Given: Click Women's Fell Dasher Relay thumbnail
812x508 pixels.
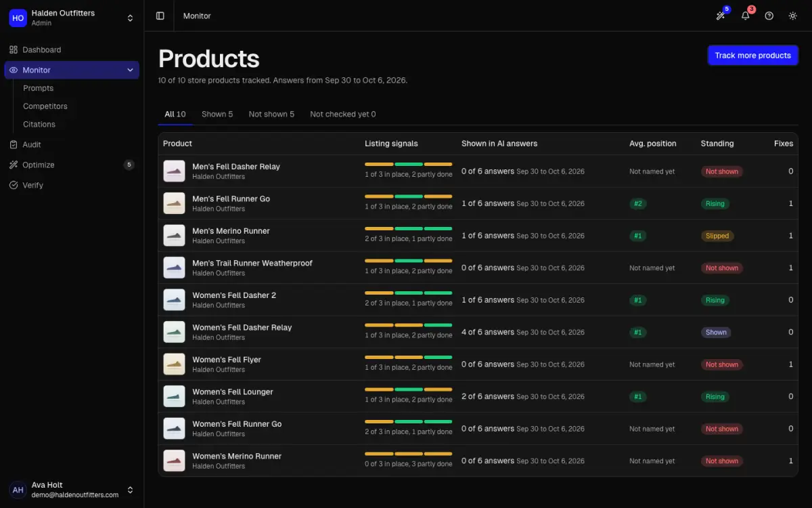Looking at the screenshot, I should coord(175,332).
